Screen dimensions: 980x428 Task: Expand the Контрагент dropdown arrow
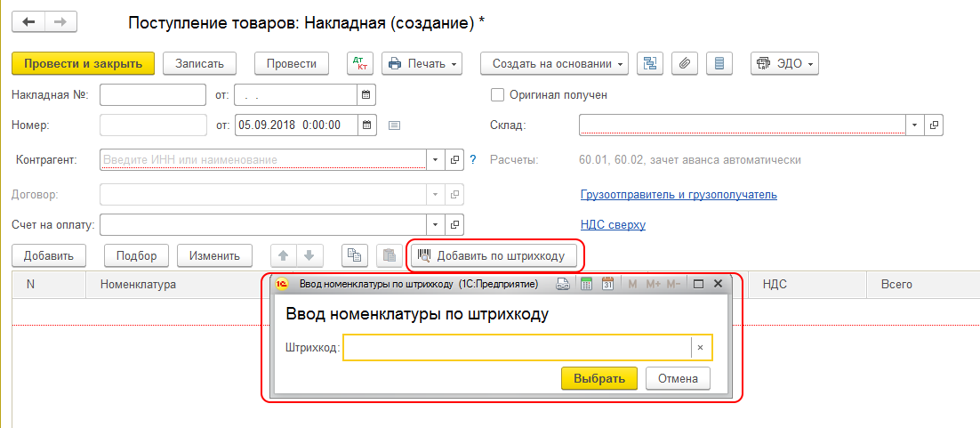[x=435, y=159]
